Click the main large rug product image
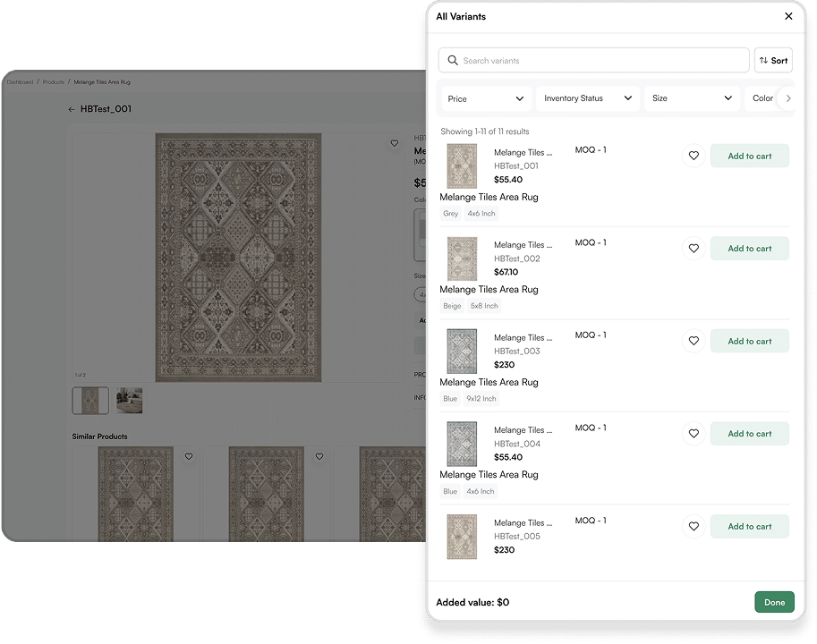 point(238,258)
